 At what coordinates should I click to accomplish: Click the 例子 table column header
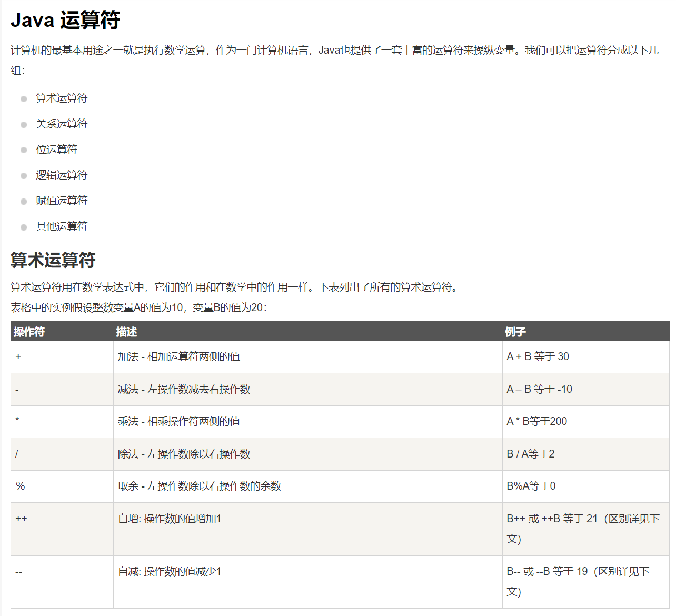pos(515,332)
